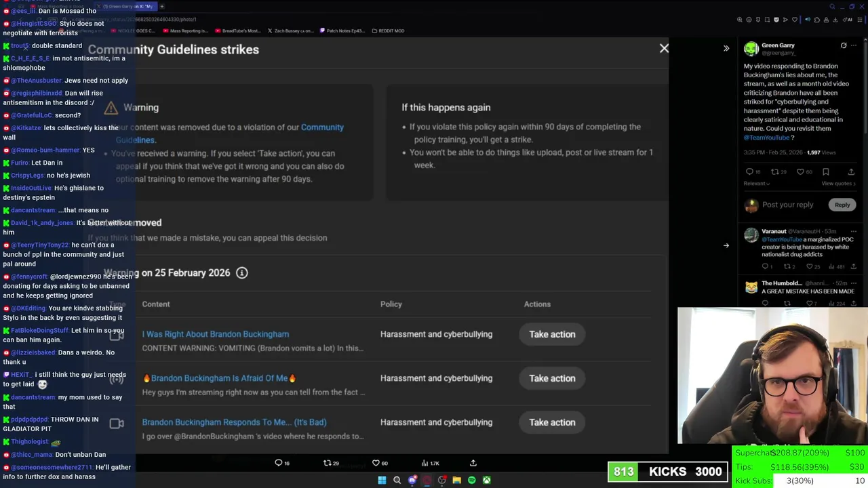This screenshot has height=488, width=868.
Task: Open more options on Varanaut's reply
Action: 854,232
